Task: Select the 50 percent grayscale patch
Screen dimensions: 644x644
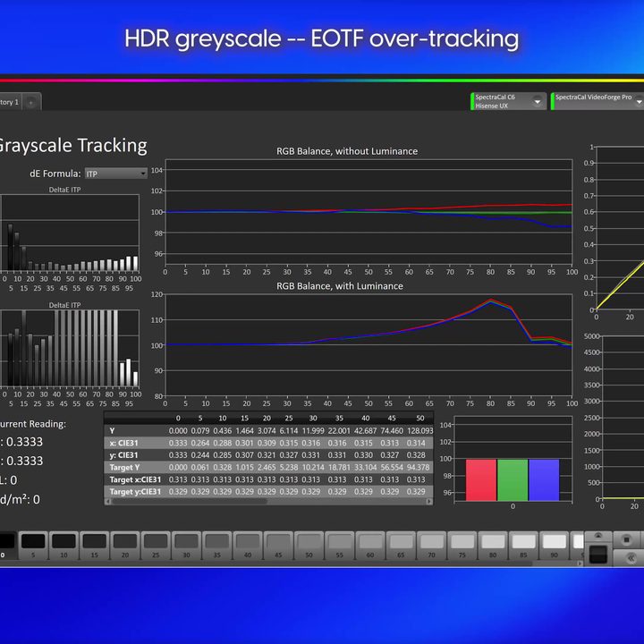Action: pos(309,545)
